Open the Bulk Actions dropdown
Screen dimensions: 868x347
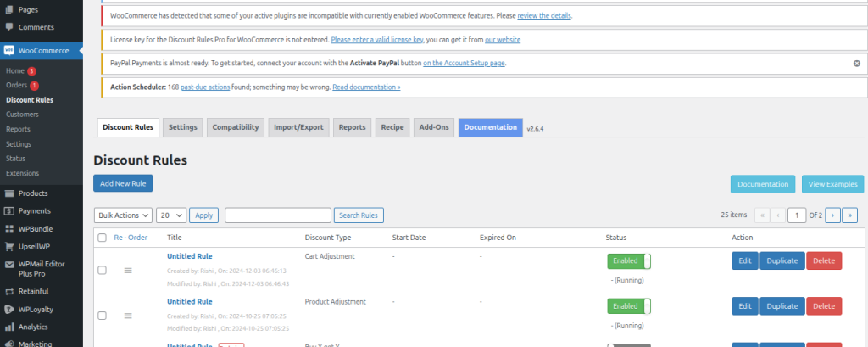[123, 215]
